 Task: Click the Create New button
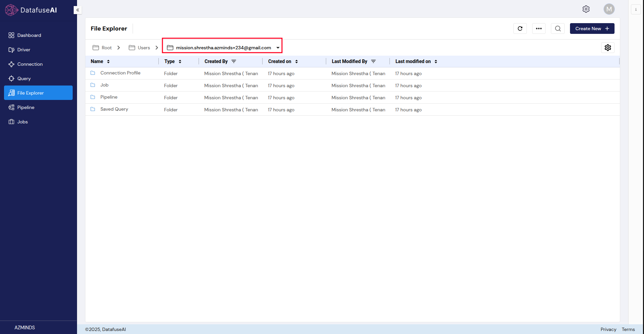[592, 29]
